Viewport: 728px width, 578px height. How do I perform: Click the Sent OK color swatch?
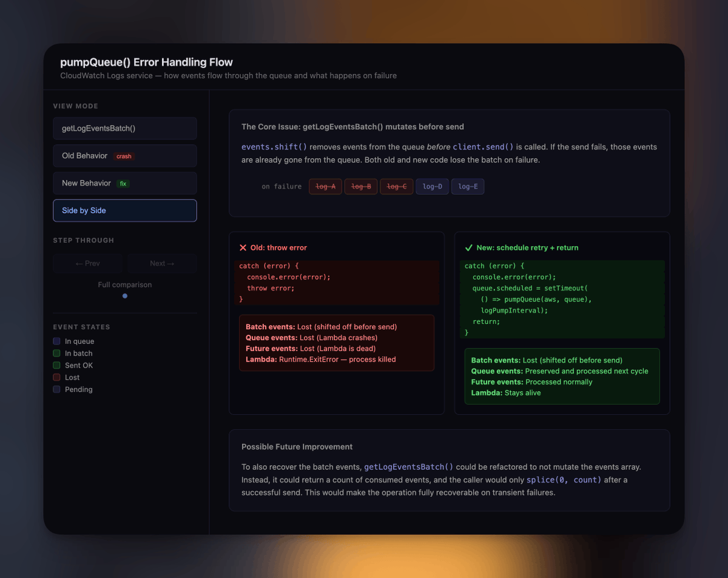click(x=56, y=365)
